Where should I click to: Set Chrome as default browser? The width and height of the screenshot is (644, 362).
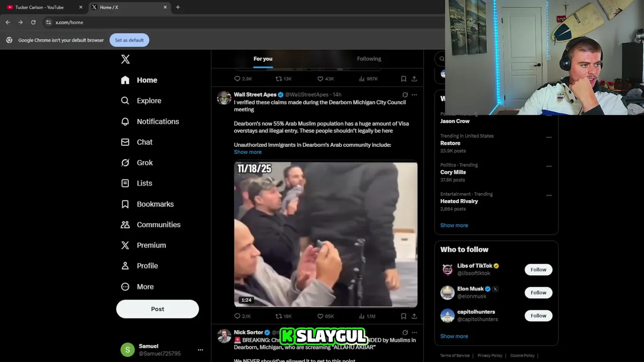129,40
